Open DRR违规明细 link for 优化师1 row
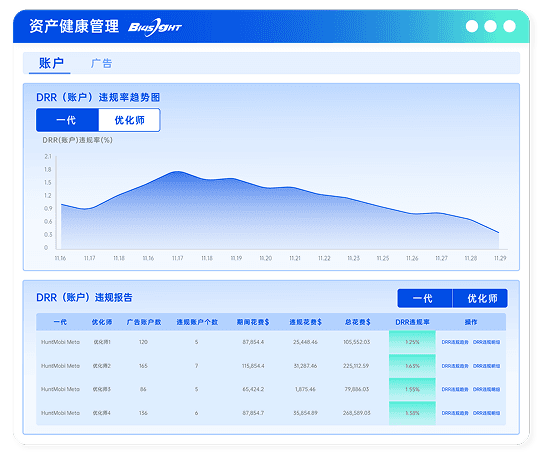546x459 pixels. tap(486, 342)
